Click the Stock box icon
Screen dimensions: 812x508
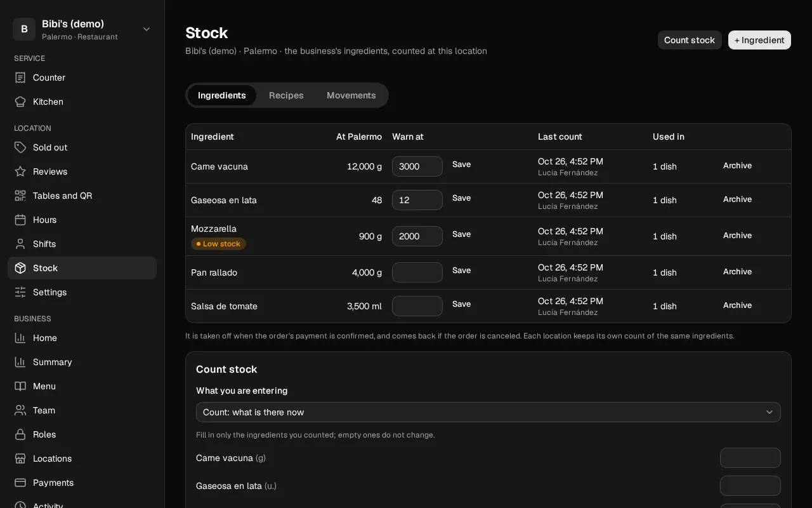click(x=20, y=268)
